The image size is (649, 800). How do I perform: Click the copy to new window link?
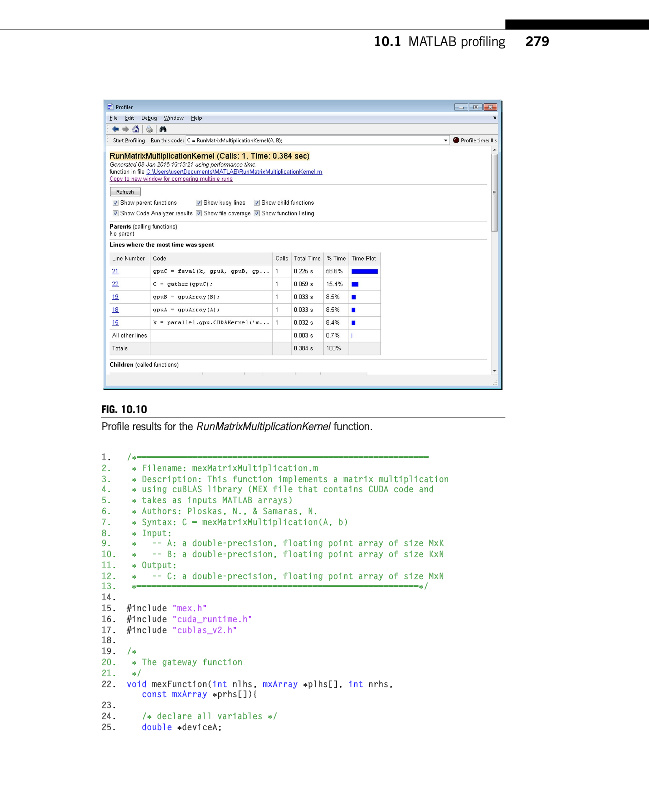tap(170, 179)
